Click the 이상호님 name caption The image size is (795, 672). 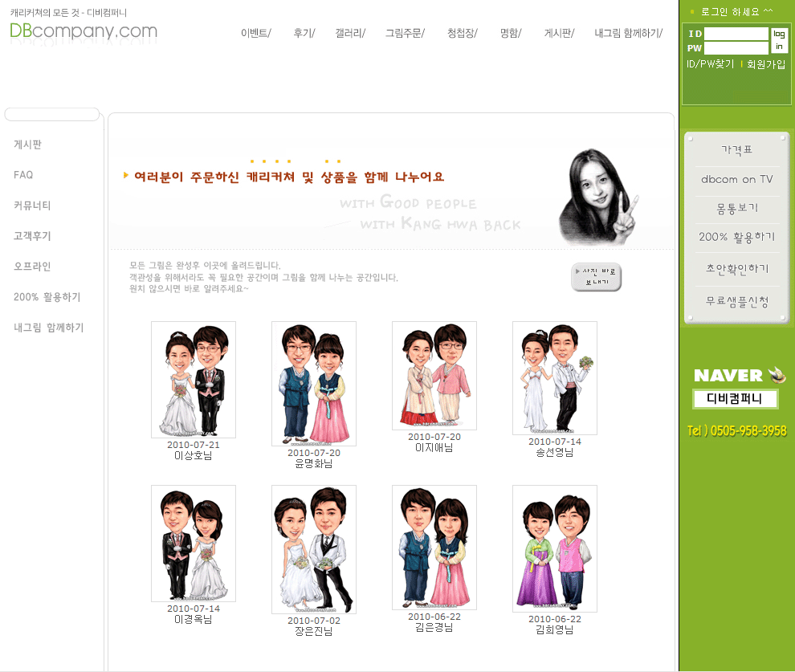(x=194, y=455)
